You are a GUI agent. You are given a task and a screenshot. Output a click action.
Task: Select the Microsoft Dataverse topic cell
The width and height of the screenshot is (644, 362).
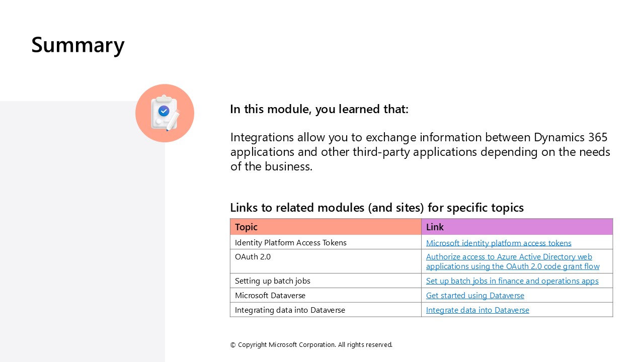[x=270, y=296]
